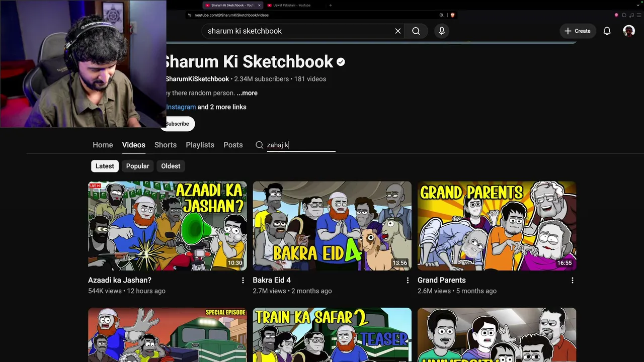Click the magnifier search button in YouTube header
The image size is (644, 362).
[416, 31]
